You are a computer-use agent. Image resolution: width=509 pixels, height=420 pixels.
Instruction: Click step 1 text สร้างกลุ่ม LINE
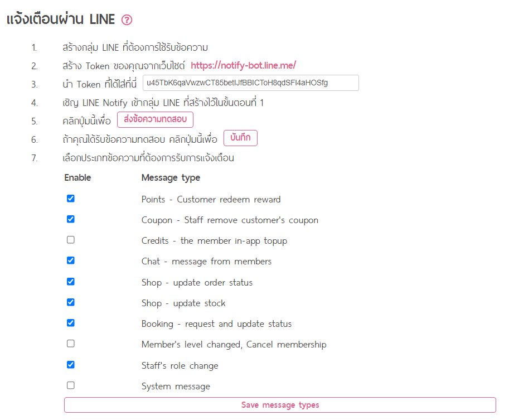(x=135, y=48)
